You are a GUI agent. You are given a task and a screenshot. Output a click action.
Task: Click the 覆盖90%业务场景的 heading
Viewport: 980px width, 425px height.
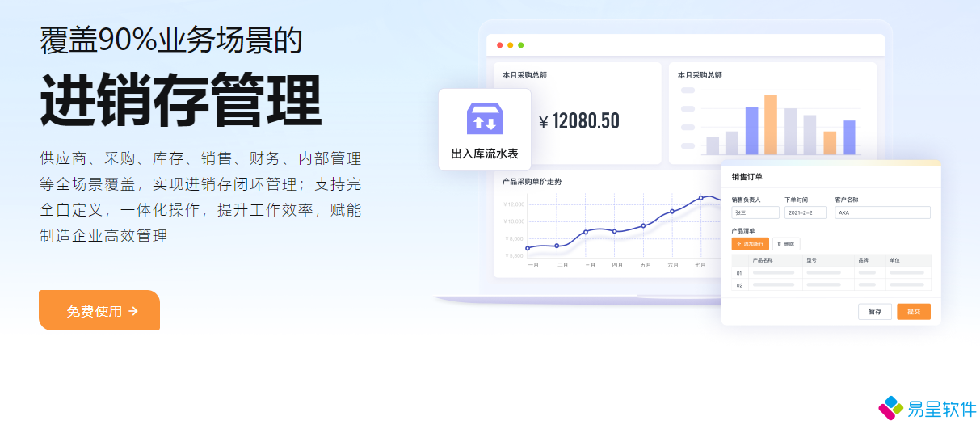coord(171,40)
